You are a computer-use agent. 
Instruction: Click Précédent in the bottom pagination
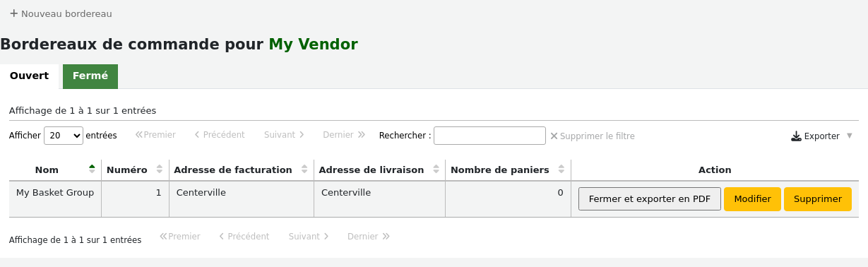[244, 237]
